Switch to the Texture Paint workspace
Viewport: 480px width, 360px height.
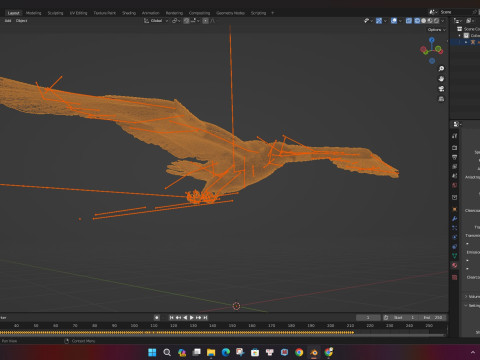click(x=105, y=13)
